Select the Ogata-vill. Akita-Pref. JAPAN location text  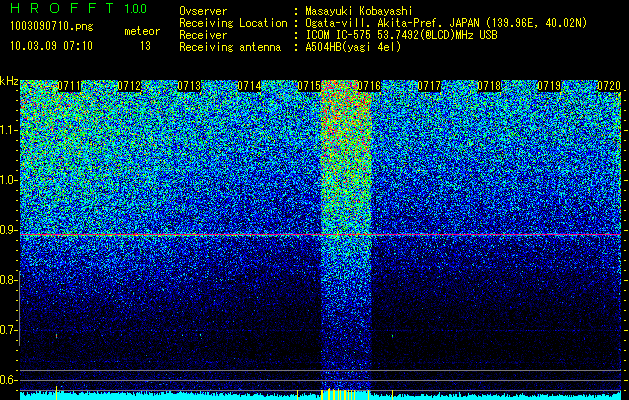click(446, 23)
